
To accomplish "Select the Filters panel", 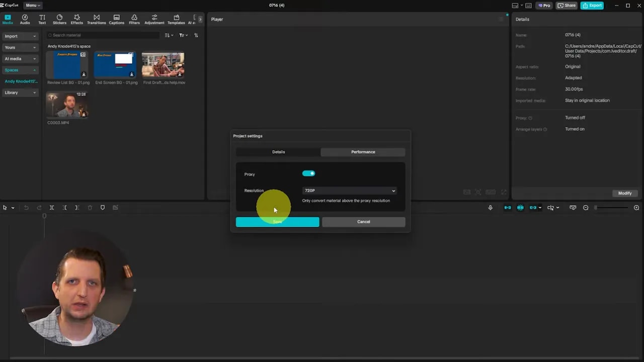I will click(134, 19).
